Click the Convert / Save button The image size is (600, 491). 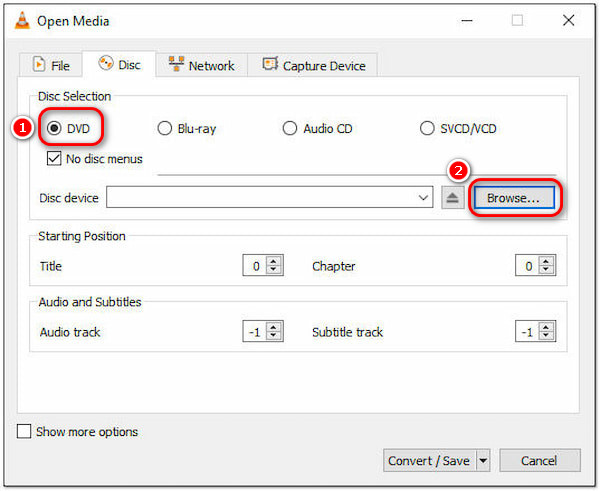pos(428,460)
